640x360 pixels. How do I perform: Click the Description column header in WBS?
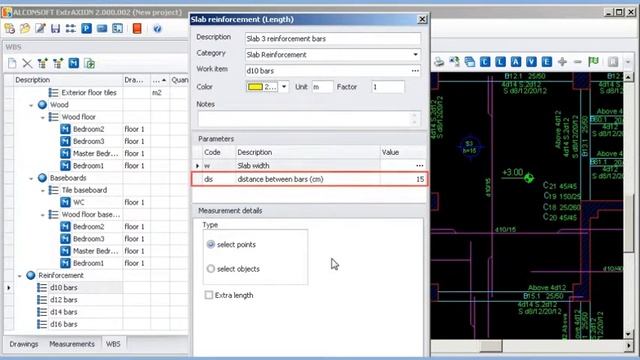(x=67, y=80)
